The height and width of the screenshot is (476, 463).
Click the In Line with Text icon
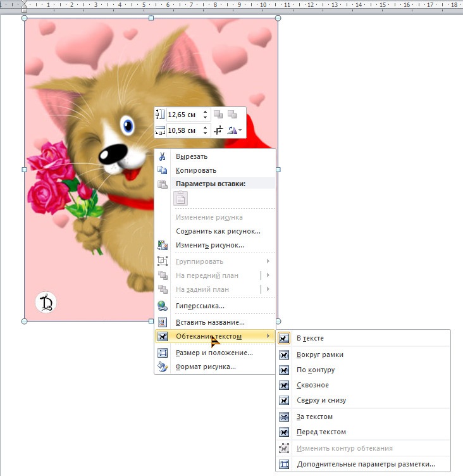pyautogui.click(x=284, y=338)
